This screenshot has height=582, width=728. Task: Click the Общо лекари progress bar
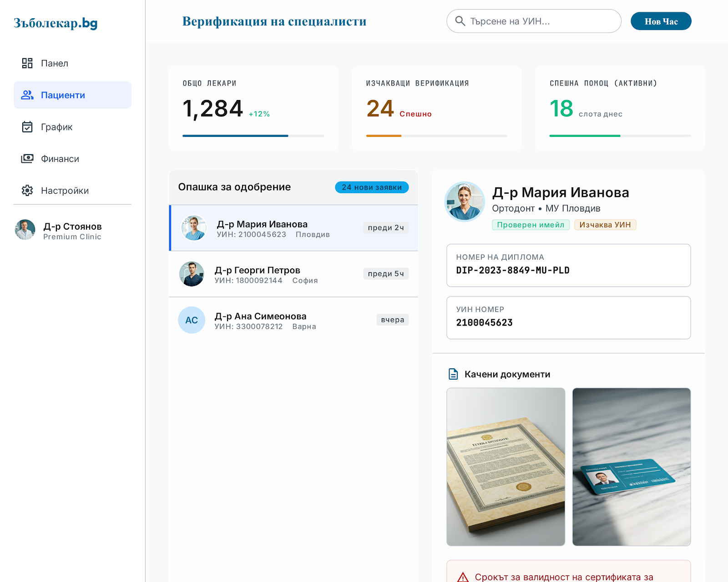253,135
